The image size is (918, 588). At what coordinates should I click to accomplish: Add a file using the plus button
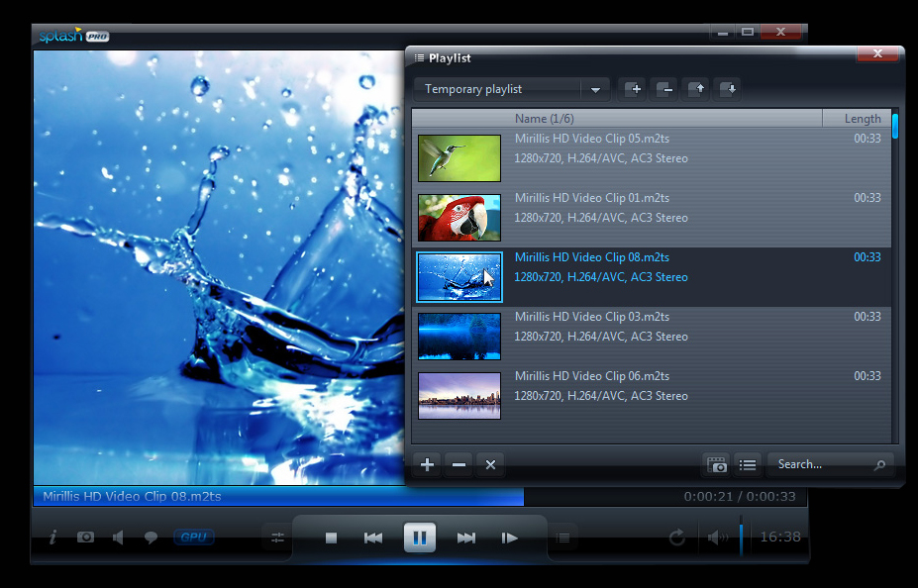click(x=426, y=464)
